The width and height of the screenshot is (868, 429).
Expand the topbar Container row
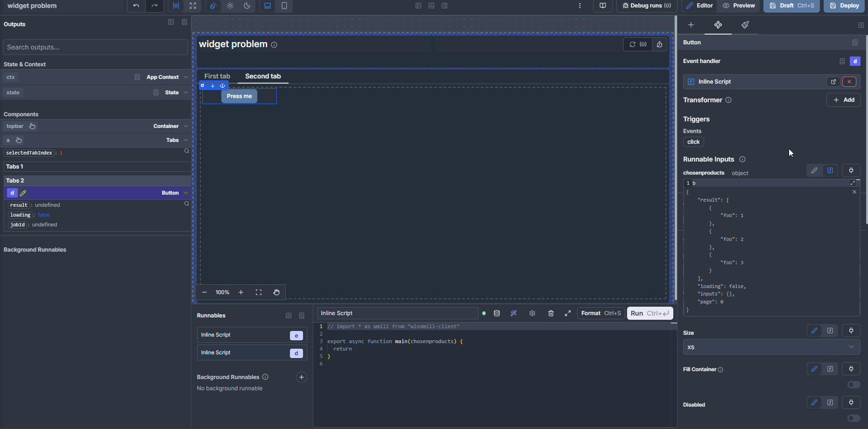coord(95,126)
